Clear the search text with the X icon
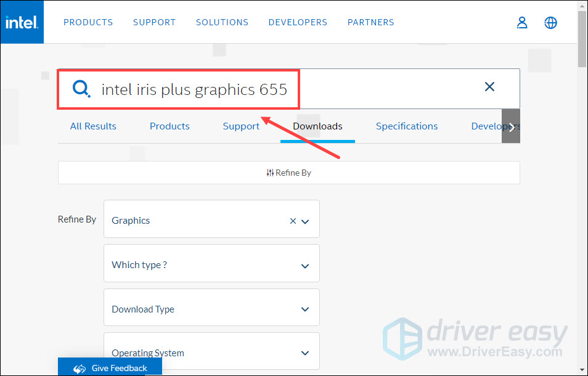Image resolution: width=588 pixels, height=376 pixels. tap(489, 87)
